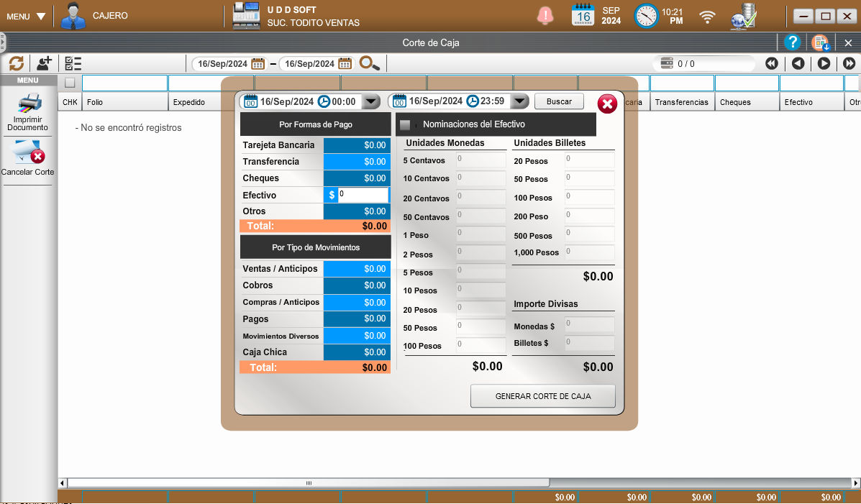The width and height of the screenshot is (861, 504).
Task: Click the Efectivo amount input field
Action: pos(363,195)
